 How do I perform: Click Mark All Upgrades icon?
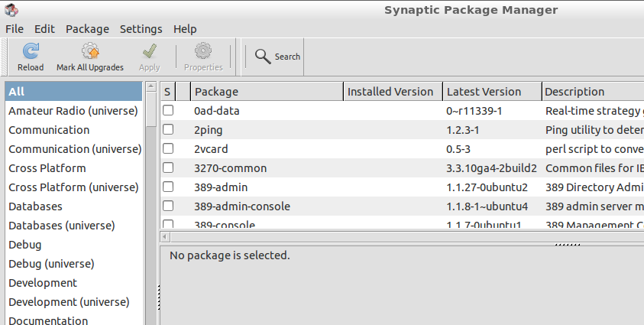pyautogui.click(x=90, y=51)
